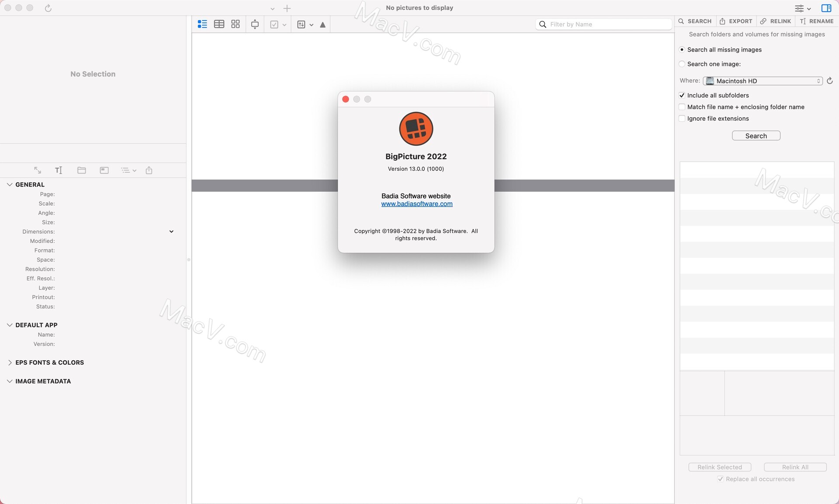
Task: Enable Ignore file extensions
Action: pyautogui.click(x=682, y=119)
